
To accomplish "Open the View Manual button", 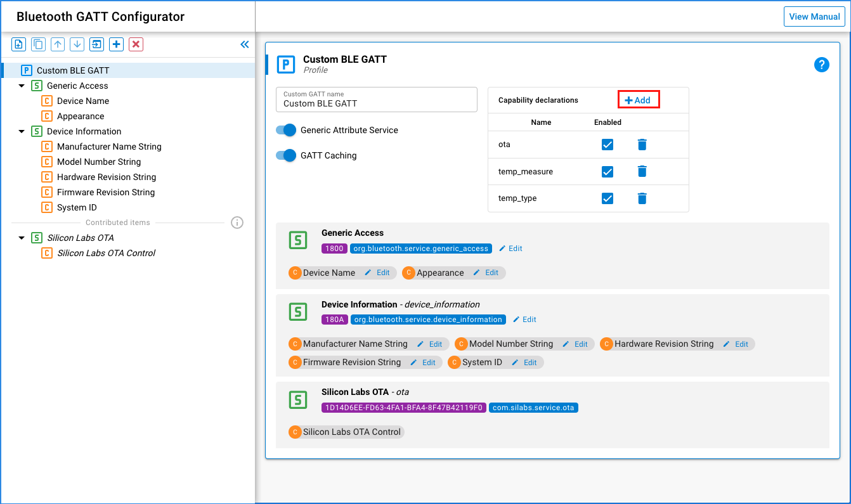I will click(814, 16).
